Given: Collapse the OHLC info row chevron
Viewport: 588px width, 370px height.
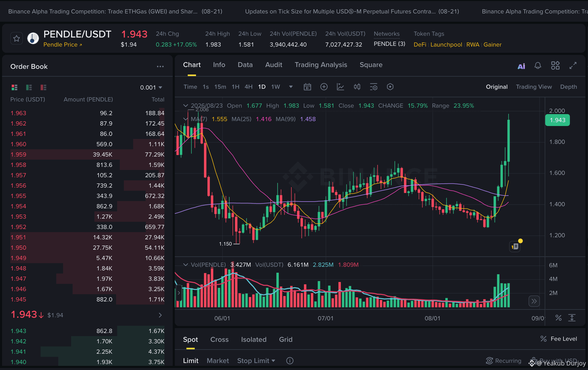Looking at the screenshot, I should [185, 106].
